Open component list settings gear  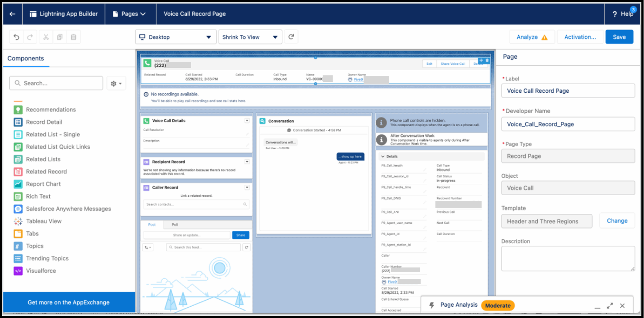pos(116,83)
